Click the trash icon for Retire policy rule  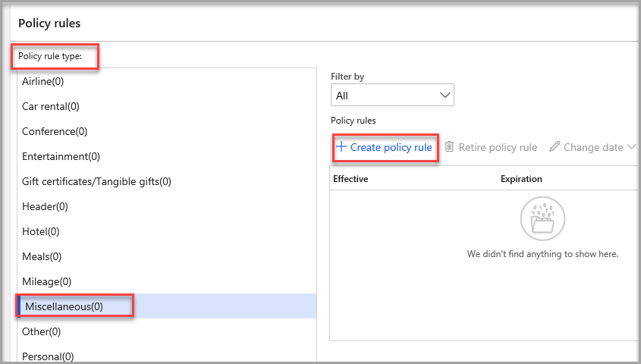coord(449,146)
